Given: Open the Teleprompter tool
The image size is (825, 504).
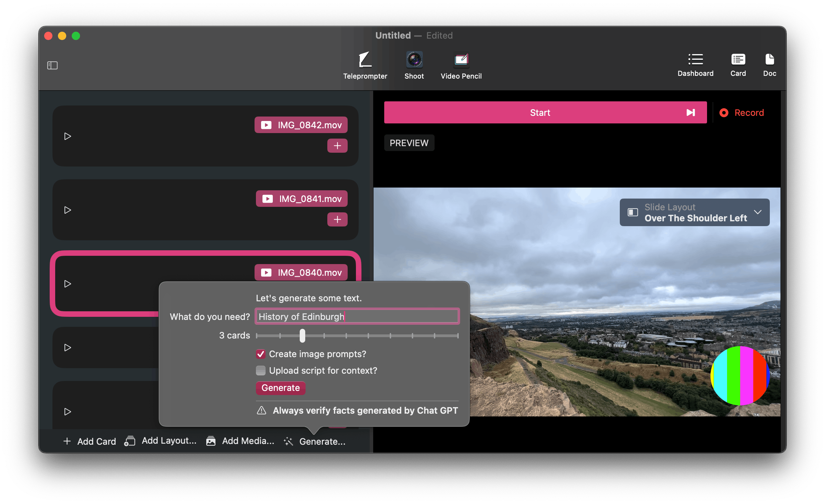Looking at the screenshot, I should [x=365, y=65].
